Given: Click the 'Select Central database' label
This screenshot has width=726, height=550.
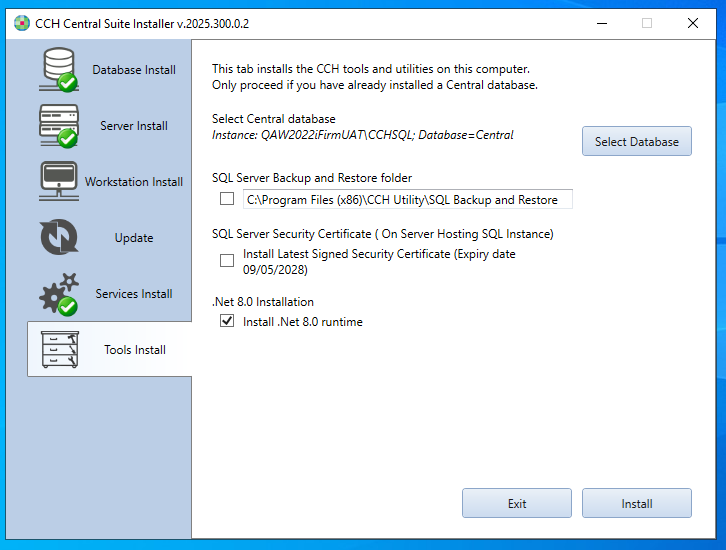Looking at the screenshot, I should click(x=274, y=119).
